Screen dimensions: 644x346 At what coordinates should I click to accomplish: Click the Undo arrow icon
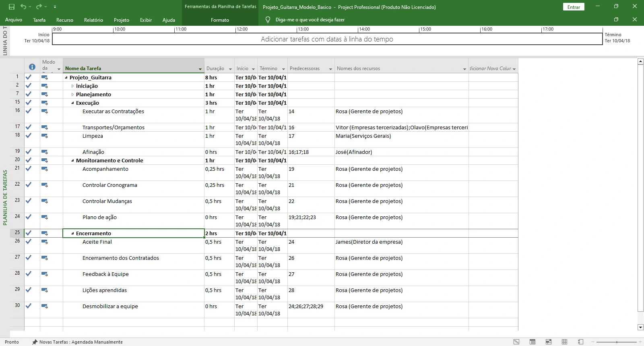tap(23, 7)
